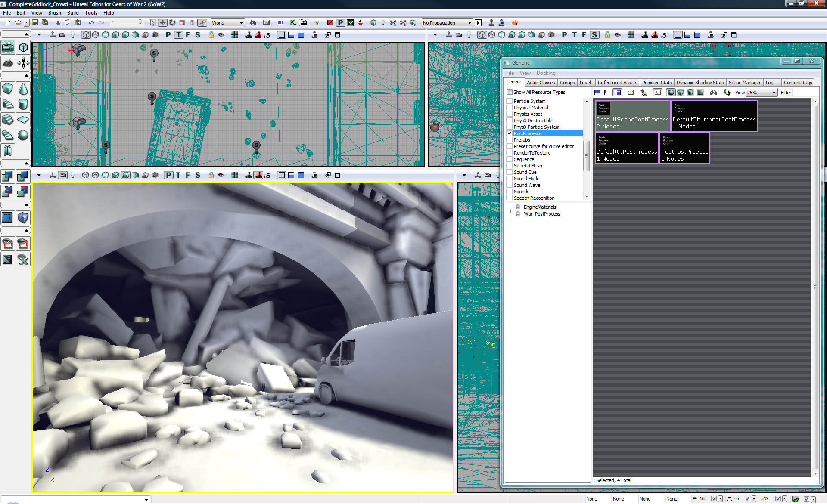Open the Build menu
Screen dimensions: 827x504
[72, 13]
